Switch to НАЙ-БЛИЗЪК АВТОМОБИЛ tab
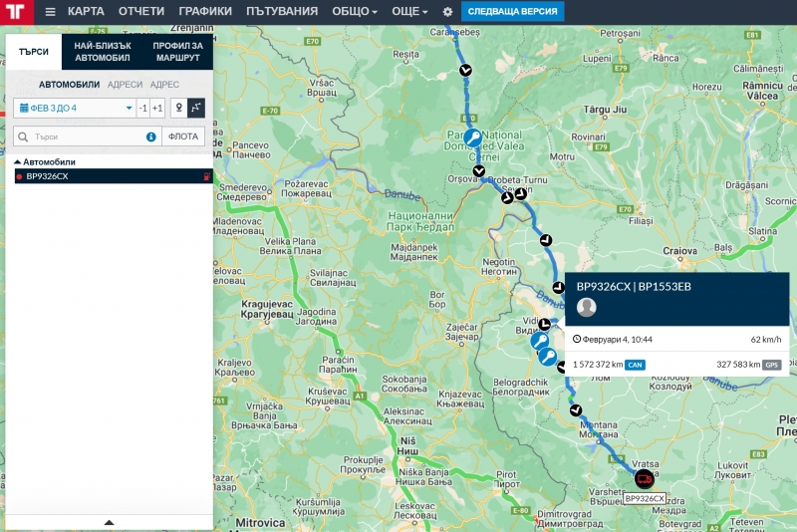The height and width of the screenshot is (532, 797). [x=103, y=52]
